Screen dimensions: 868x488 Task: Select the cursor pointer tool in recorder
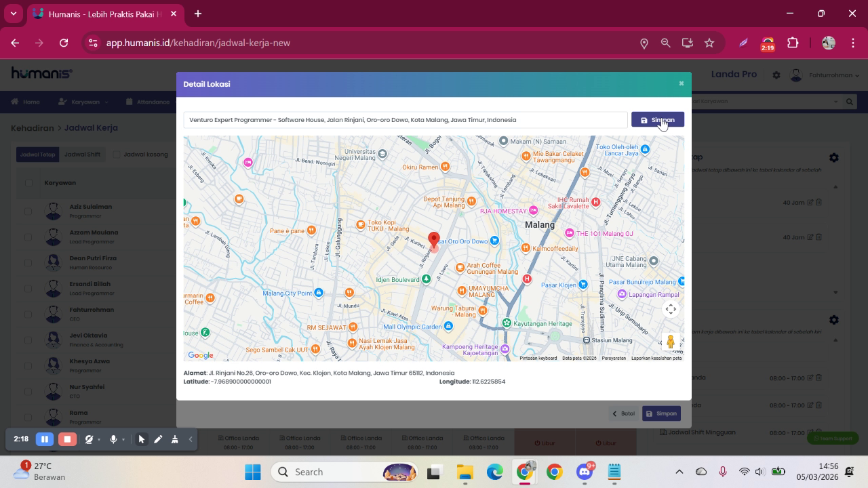tap(142, 439)
